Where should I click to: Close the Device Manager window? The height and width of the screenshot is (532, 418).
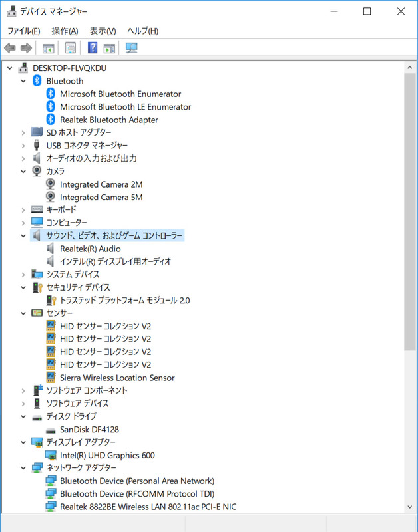point(401,11)
